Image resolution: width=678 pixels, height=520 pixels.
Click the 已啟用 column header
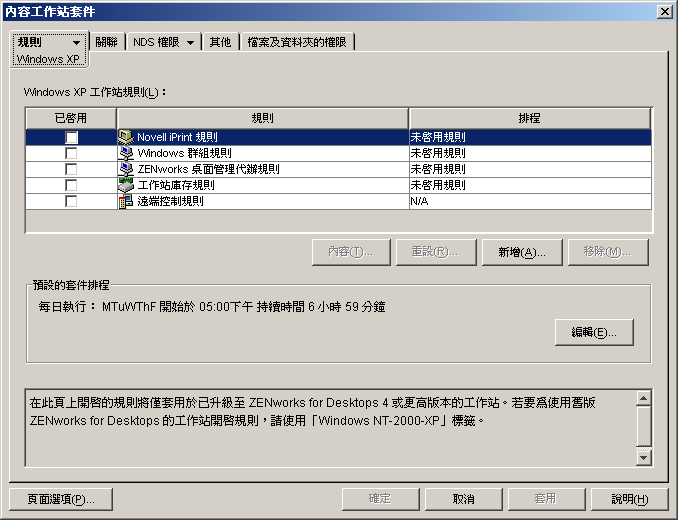[x=71, y=118]
